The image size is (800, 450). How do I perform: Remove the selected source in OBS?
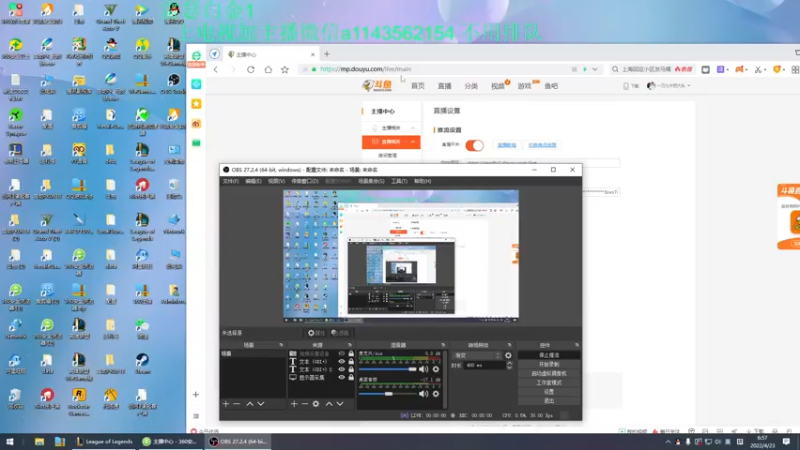click(305, 404)
